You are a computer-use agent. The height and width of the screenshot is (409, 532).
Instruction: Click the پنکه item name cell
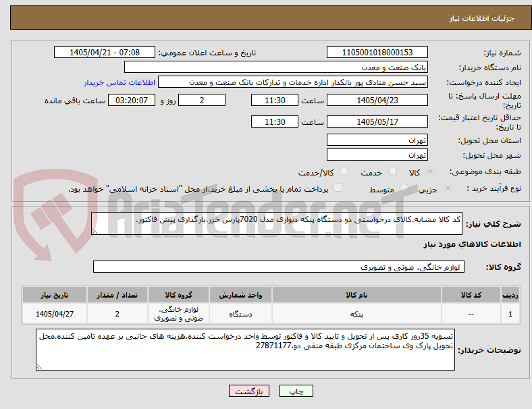pyautogui.click(x=356, y=314)
